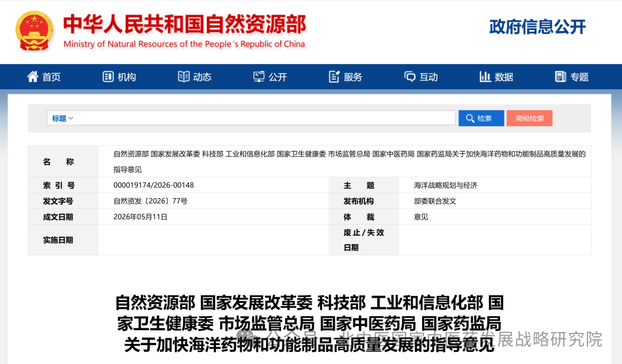Click the bar chart icon beside 数据
Viewport: 622px width, 364px height.
pyautogui.click(x=485, y=77)
